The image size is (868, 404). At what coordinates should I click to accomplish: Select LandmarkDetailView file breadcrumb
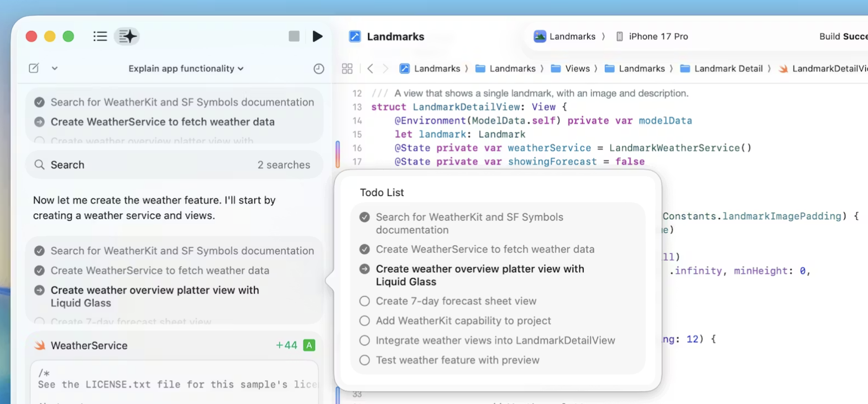[x=823, y=69]
